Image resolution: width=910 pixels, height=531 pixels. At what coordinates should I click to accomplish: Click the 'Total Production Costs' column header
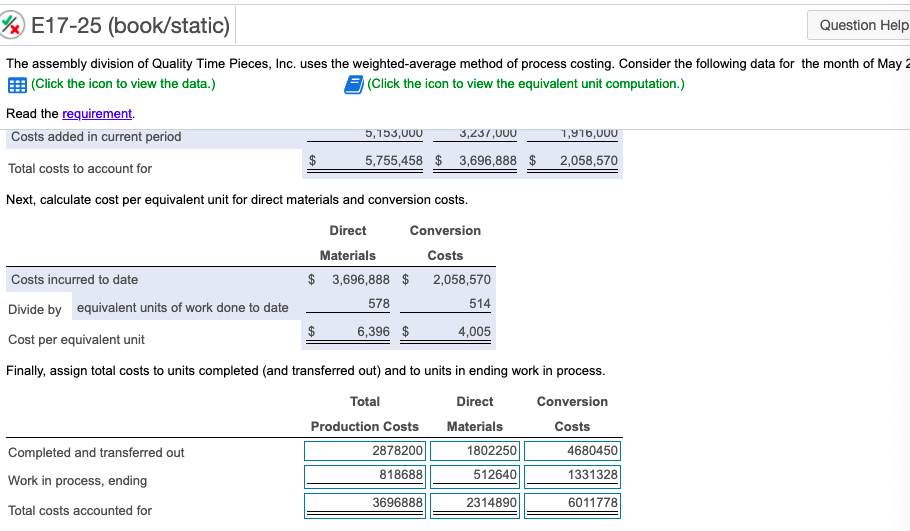[x=364, y=414]
